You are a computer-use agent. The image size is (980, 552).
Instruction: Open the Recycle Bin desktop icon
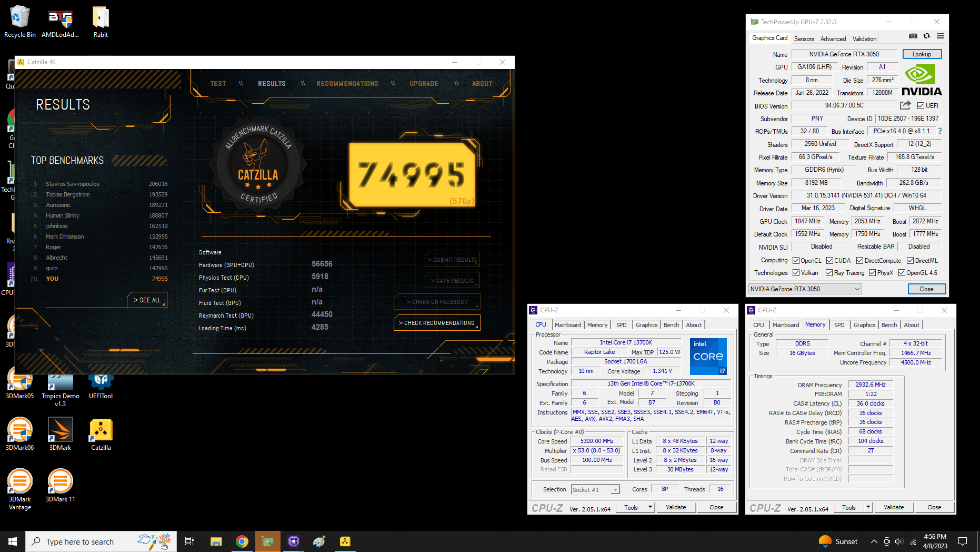pos(19,21)
